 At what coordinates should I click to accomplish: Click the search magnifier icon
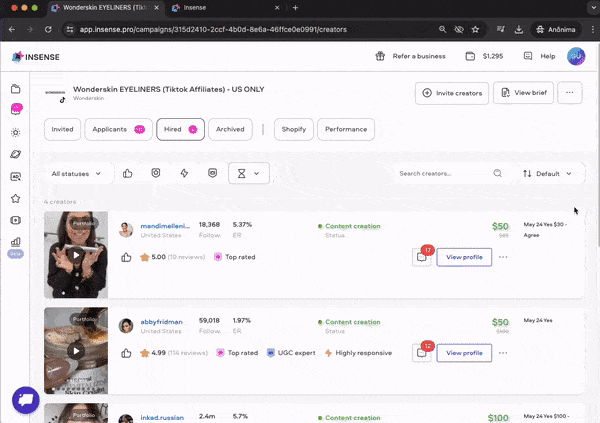pos(497,173)
